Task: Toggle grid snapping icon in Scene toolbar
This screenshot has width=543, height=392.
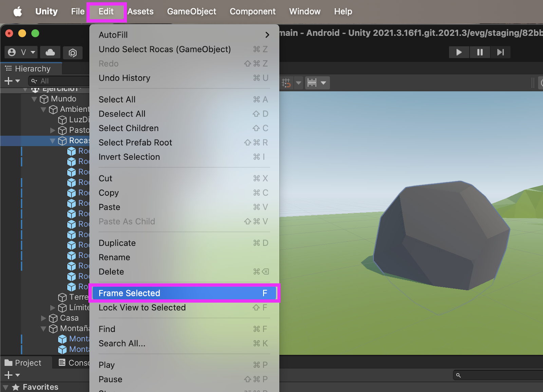Action: pyautogui.click(x=286, y=83)
